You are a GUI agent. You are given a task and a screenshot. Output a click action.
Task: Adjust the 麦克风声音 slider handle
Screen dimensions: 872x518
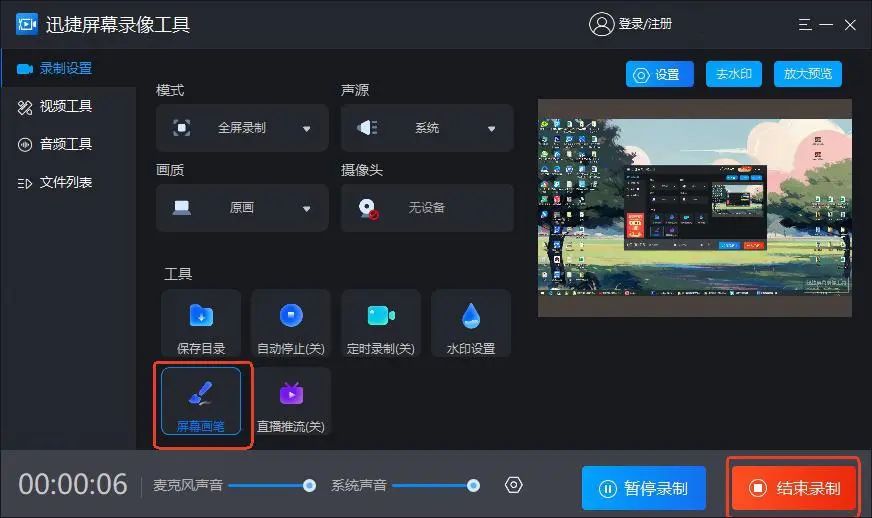tap(310, 486)
